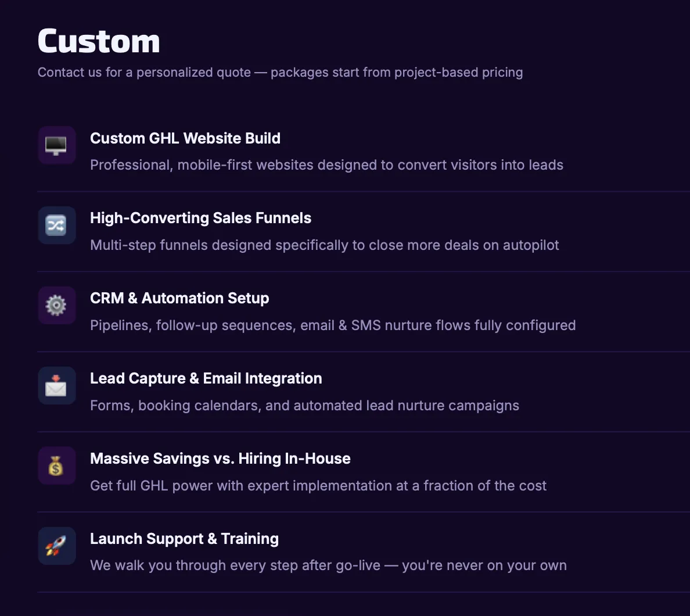Screen dimensions: 690x616
Task: Click the fraction of the cost description
Action: 318,486
